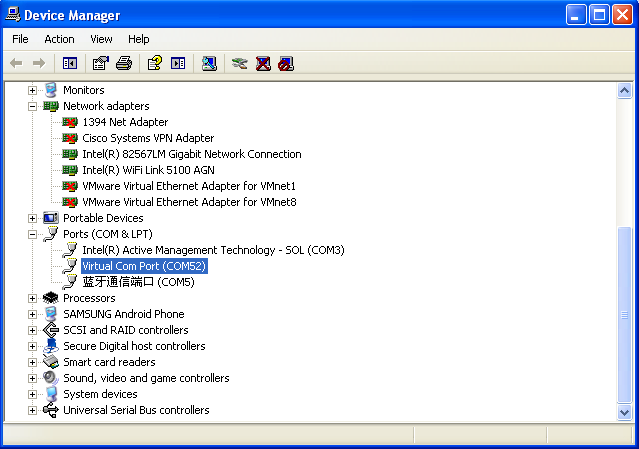
Task: Click the SAMSUNG Android Phone icon
Action: pyautogui.click(x=51, y=314)
